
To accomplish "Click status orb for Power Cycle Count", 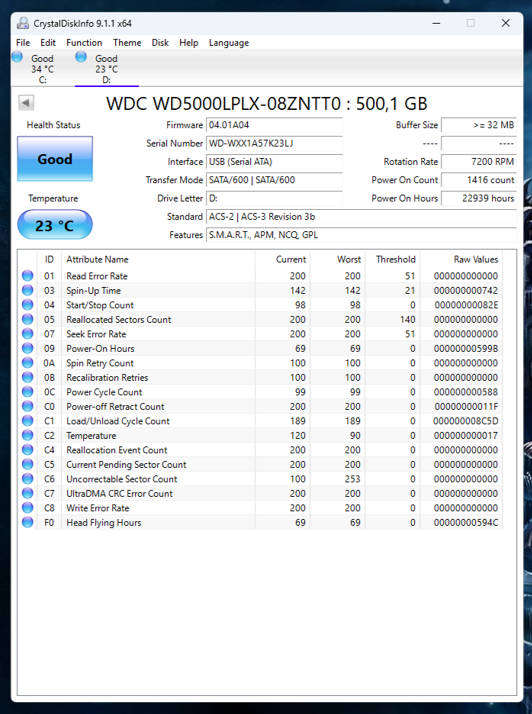I will [x=27, y=392].
